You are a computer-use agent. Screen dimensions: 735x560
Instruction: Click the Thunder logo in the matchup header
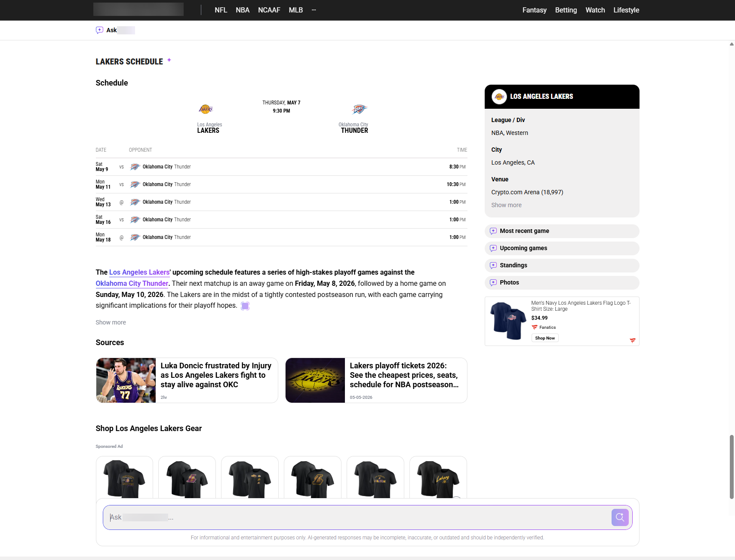pos(359,109)
